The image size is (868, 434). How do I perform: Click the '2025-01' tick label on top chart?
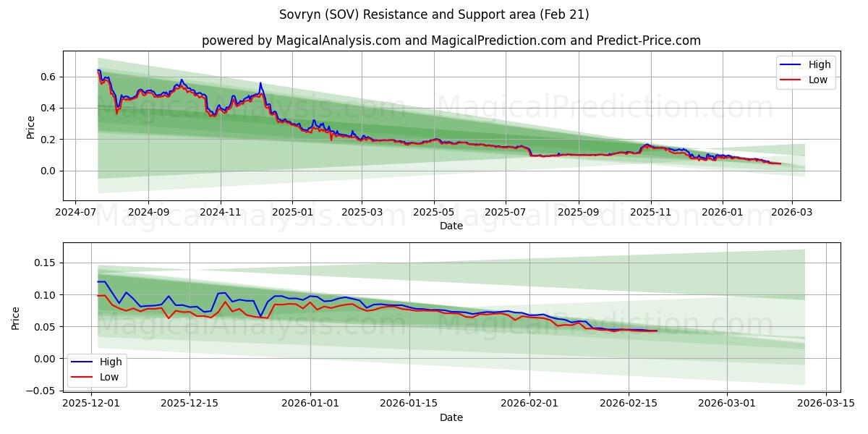(292, 213)
